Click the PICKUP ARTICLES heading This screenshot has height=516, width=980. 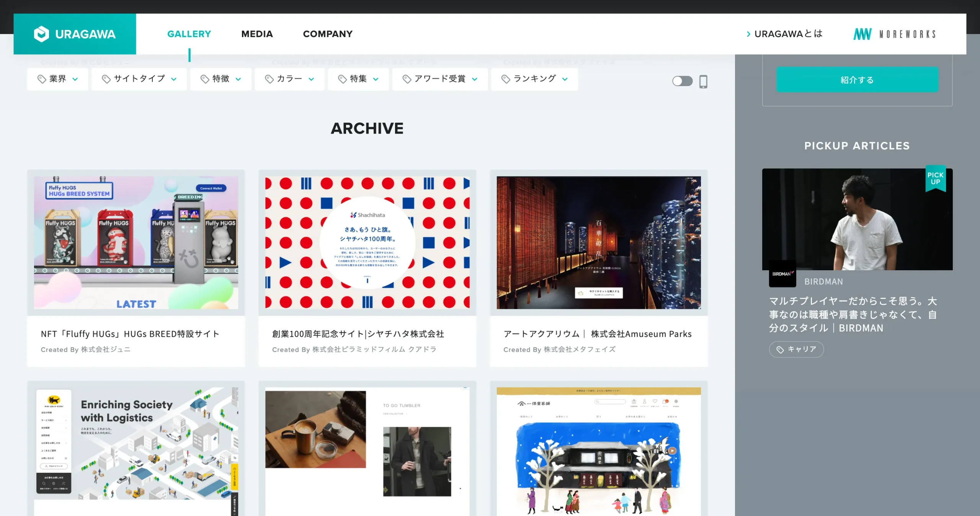pos(857,146)
